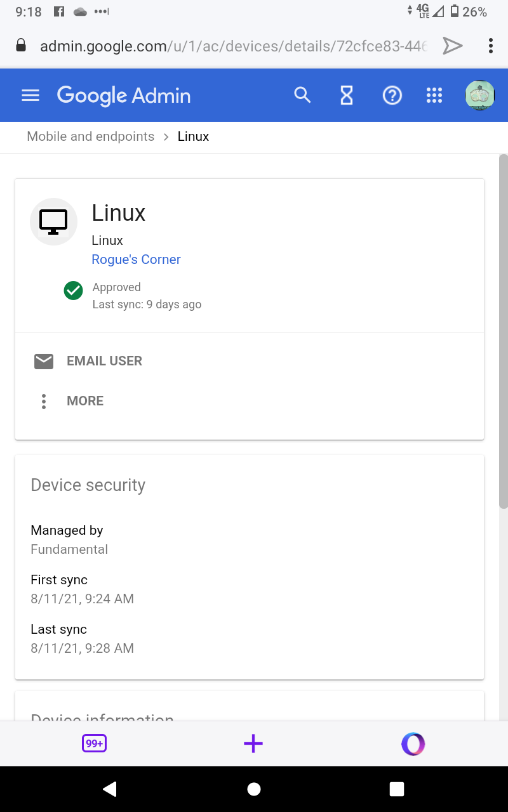
Task: Open the help question mark icon
Action: click(392, 95)
